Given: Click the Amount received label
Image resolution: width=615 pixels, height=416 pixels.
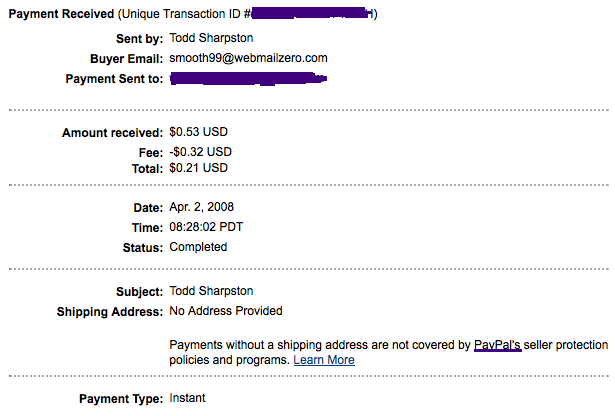Looking at the screenshot, I should [112, 133].
